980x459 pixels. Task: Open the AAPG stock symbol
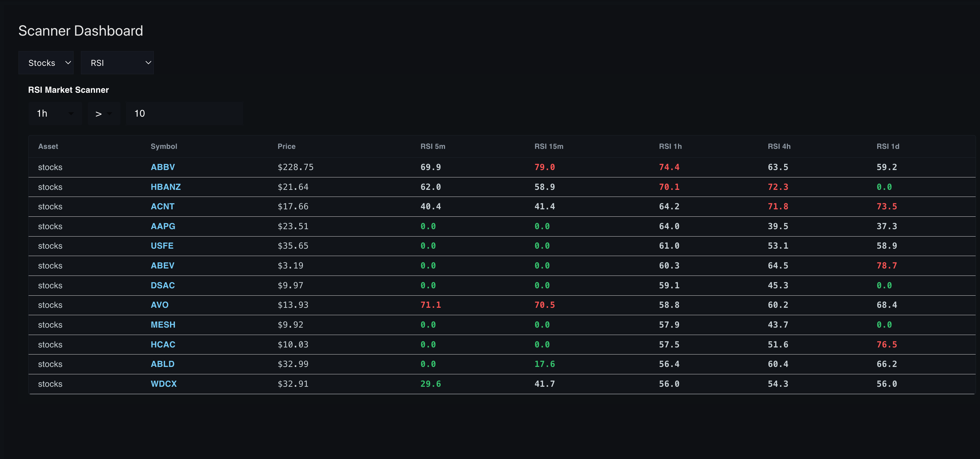(163, 226)
